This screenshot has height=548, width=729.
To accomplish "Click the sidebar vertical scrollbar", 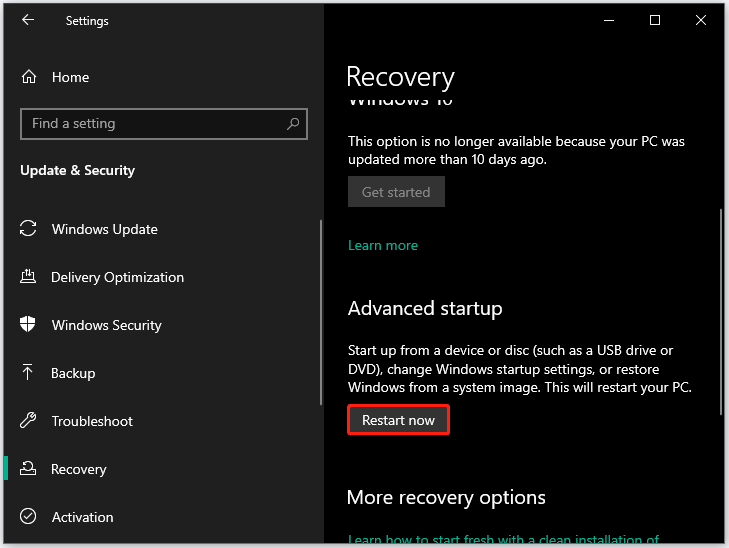I will tap(321, 312).
